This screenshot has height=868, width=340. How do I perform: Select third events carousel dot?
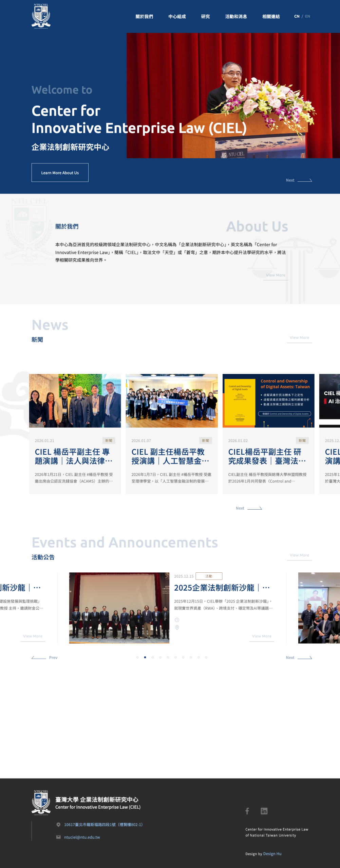tap(153, 657)
